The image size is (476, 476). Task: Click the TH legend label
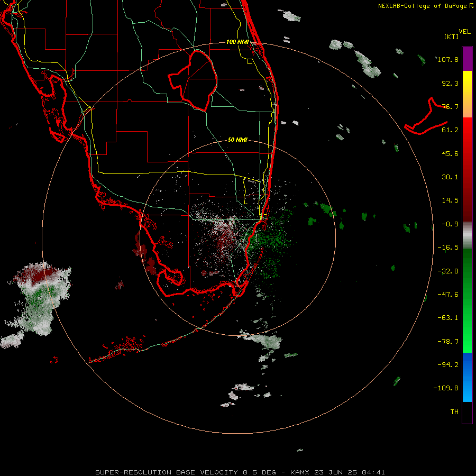(454, 412)
